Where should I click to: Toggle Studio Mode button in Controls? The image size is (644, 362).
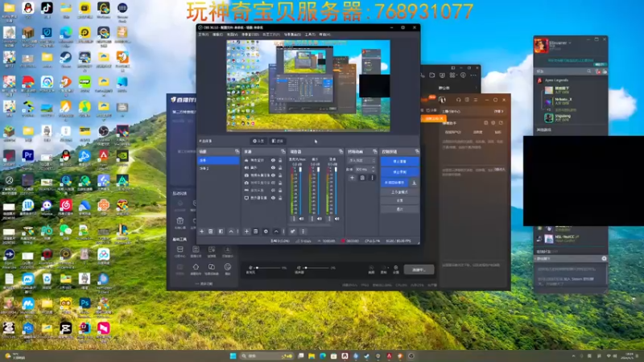pyautogui.click(x=399, y=192)
